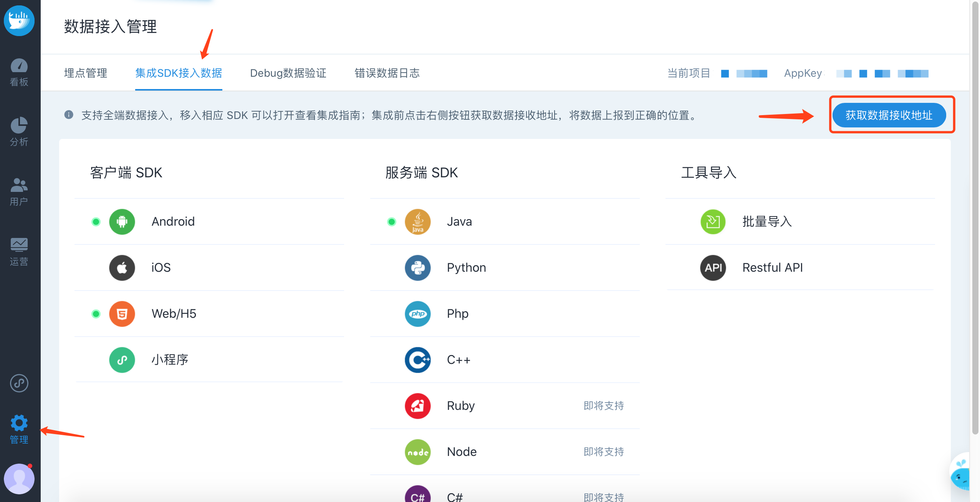Click the whale assistant mascot at bottom right

point(960,472)
